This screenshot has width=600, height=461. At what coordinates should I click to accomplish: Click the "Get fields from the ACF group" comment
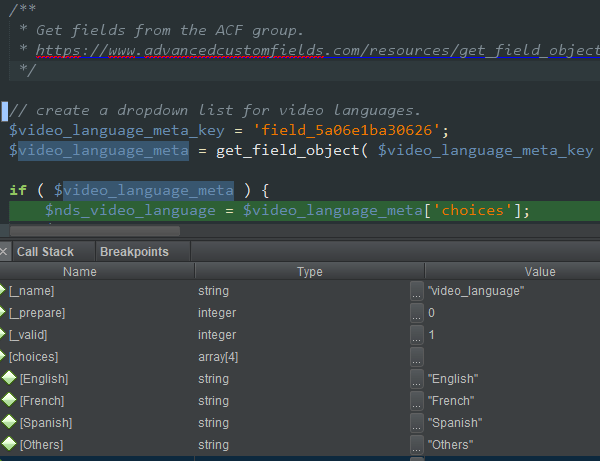click(169, 30)
